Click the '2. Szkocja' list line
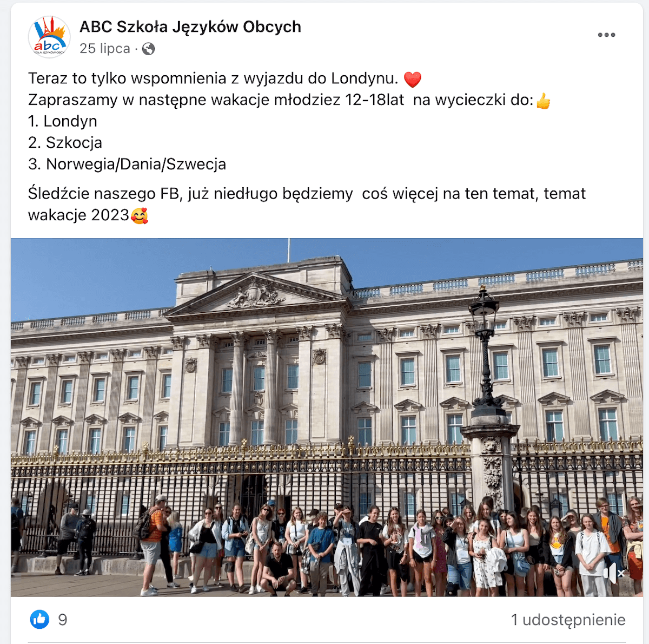 tap(65, 143)
